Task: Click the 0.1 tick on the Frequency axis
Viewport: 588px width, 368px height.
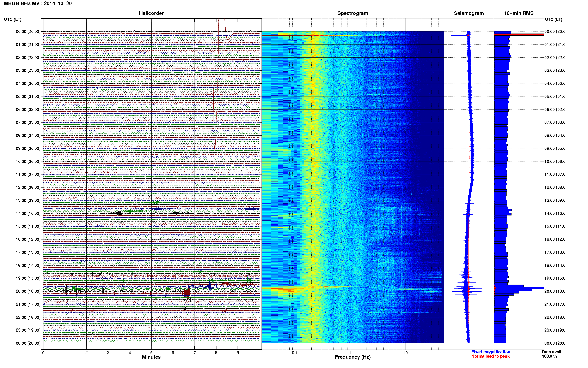Action: (x=295, y=353)
